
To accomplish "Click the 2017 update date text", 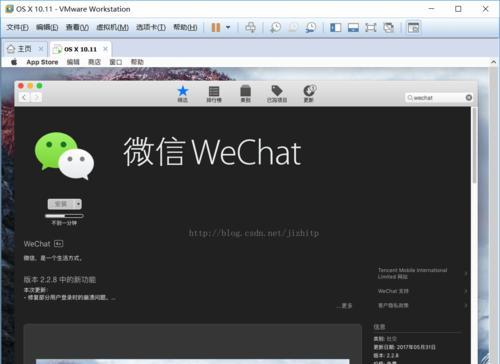I will [x=405, y=347].
